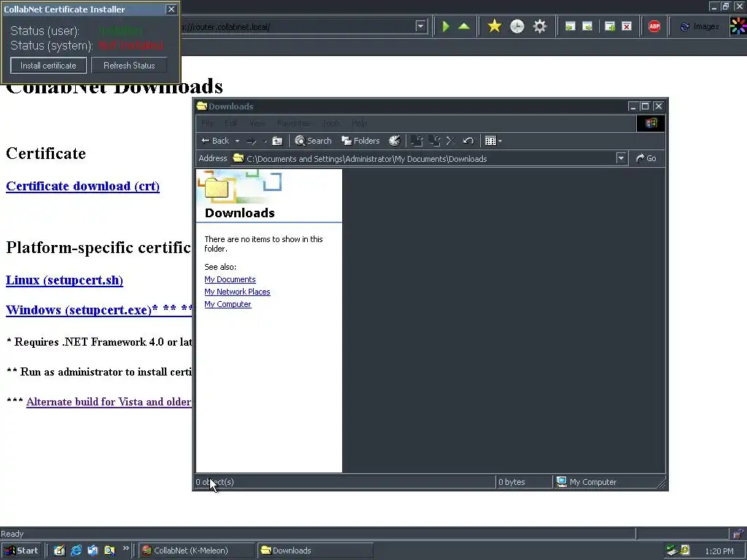Click the Go button beside Address bar
Image resolution: width=747 pixels, height=560 pixels.
coord(646,158)
